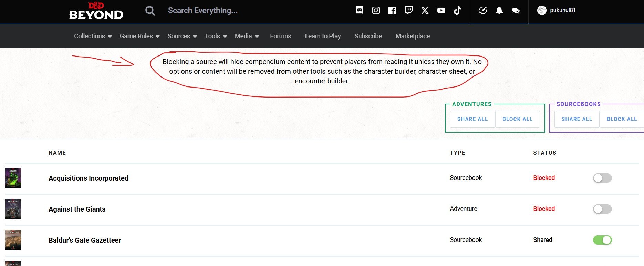The image size is (644, 266).
Task: Open the Discord social icon
Action: click(x=360, y=10)
